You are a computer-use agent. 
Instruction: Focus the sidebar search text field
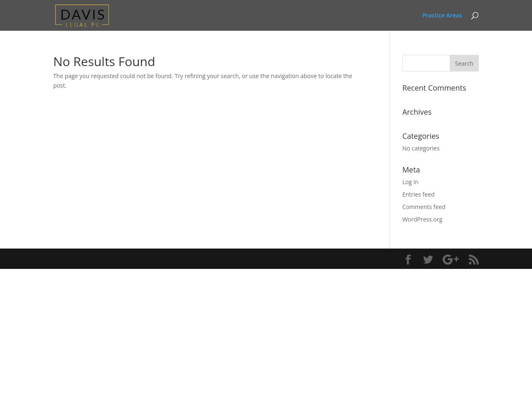pos(426,63)
